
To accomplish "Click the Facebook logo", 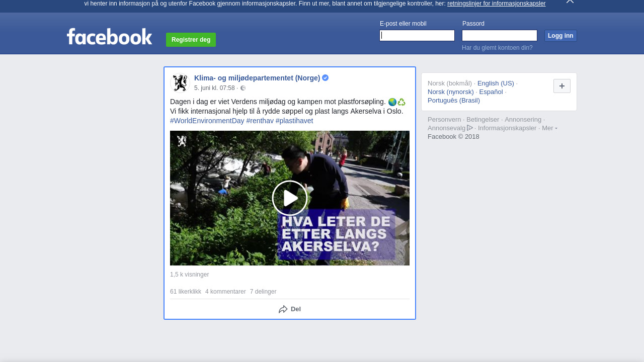I will click(109, 37).
